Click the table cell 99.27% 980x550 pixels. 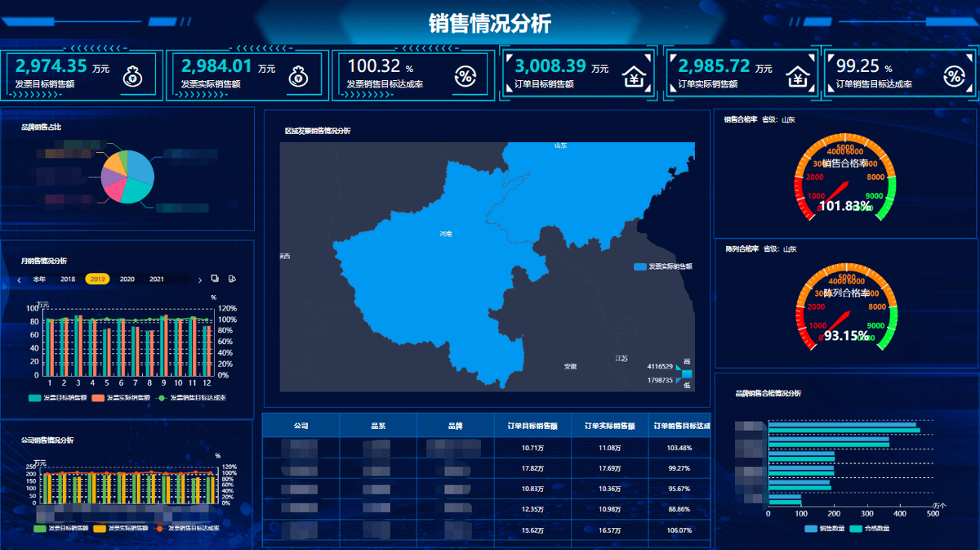tap(679, 468)
